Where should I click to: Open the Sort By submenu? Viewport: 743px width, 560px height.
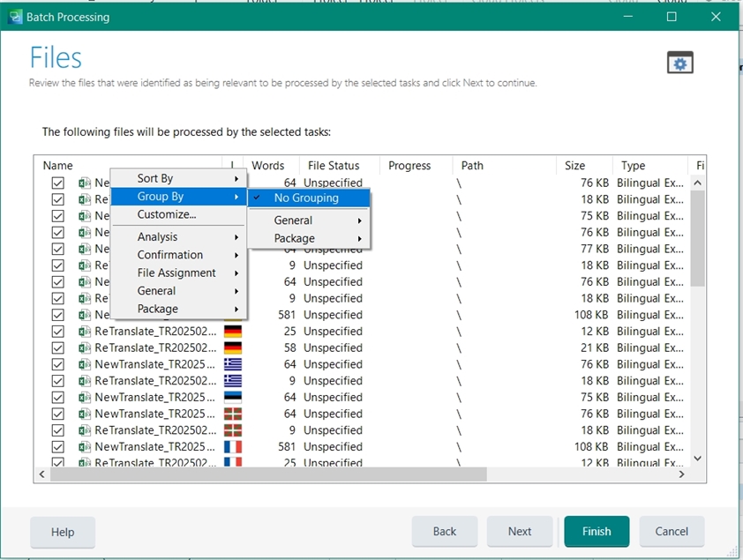(x=178, y=178)
